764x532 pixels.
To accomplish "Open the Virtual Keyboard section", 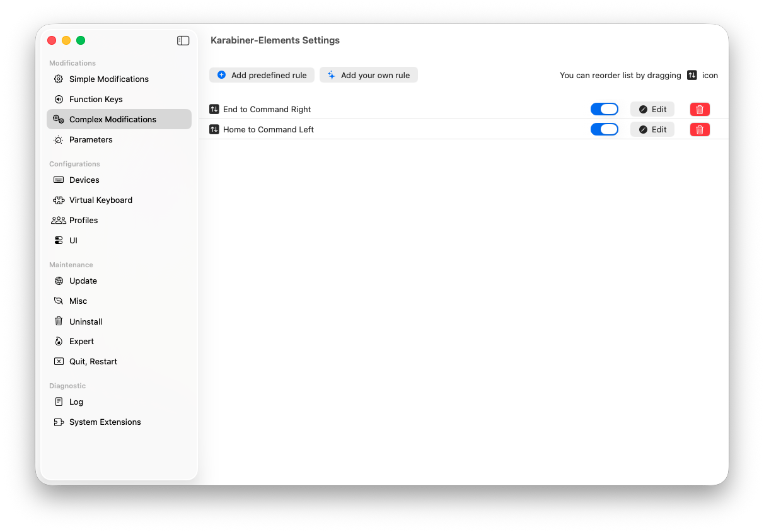I will (101, 200).
